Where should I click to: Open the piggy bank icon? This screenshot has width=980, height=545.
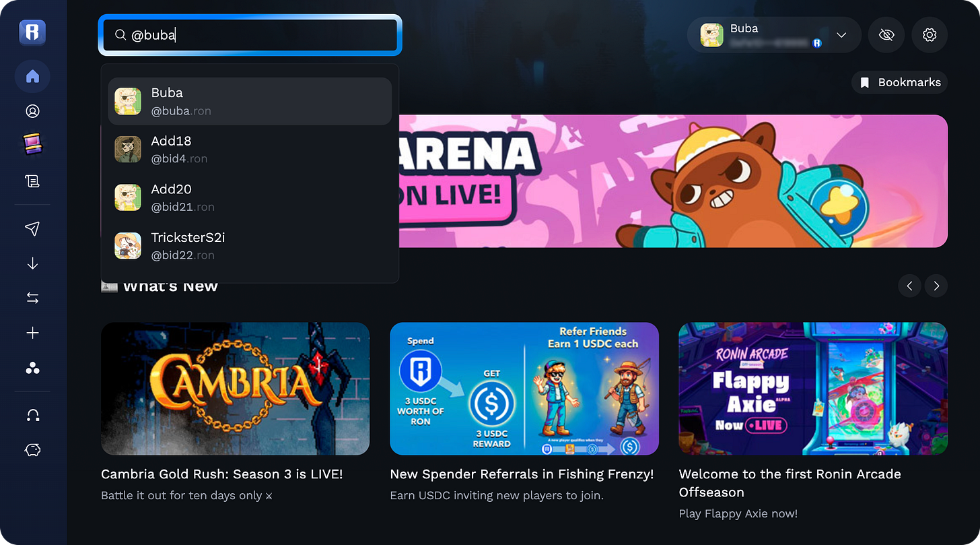(32, 450)
